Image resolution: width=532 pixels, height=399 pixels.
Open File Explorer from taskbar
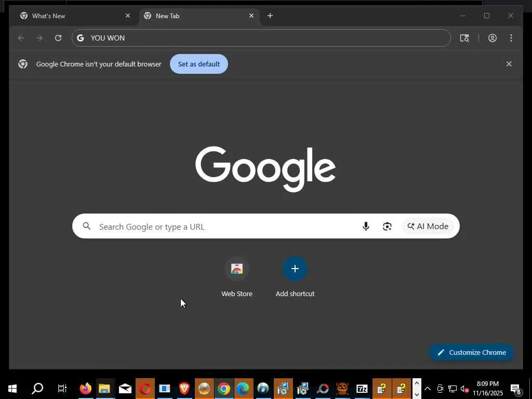(105, 389)
